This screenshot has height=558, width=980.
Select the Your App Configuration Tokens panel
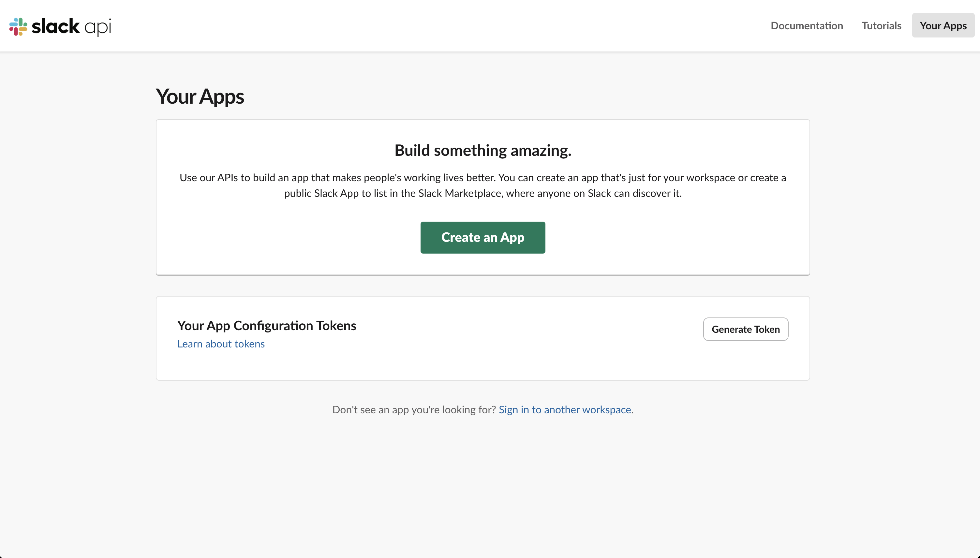click(x=266, y=325)
